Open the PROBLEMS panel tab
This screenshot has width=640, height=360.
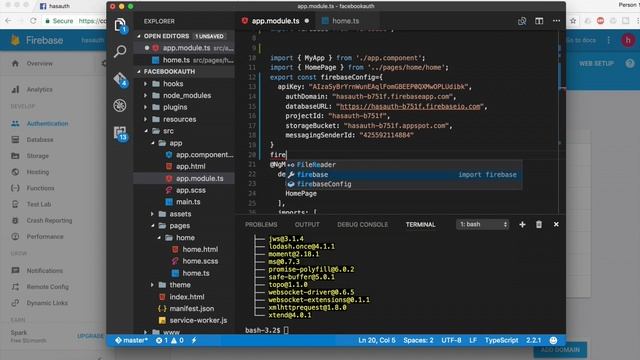(261, 224)
